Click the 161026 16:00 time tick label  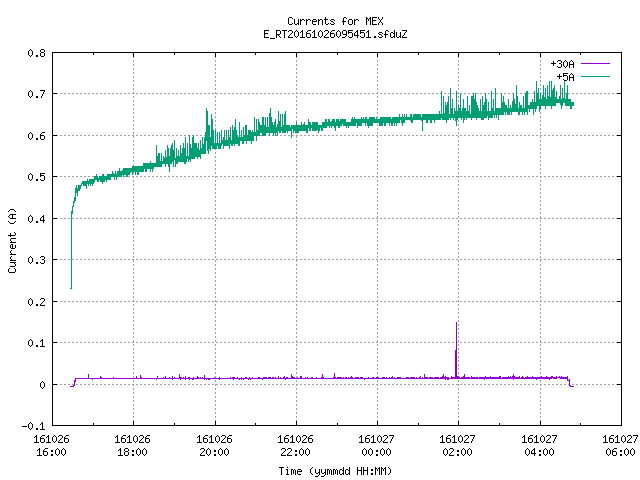51,446
